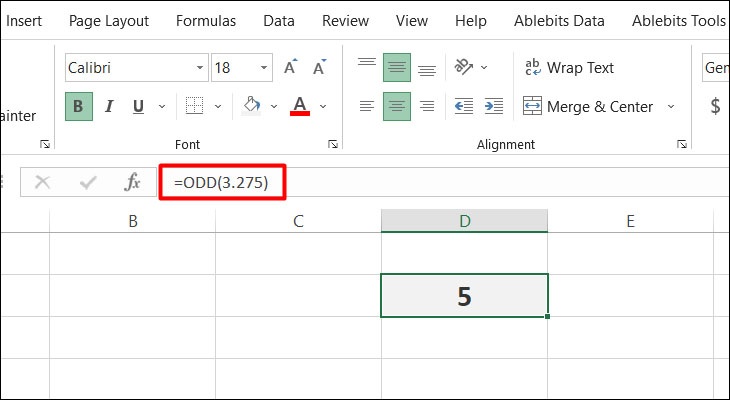Image resolution: width=730 pixels, height=400 pixels.
Task: Select Align Left icon
Action: click(x=367, y=106)
